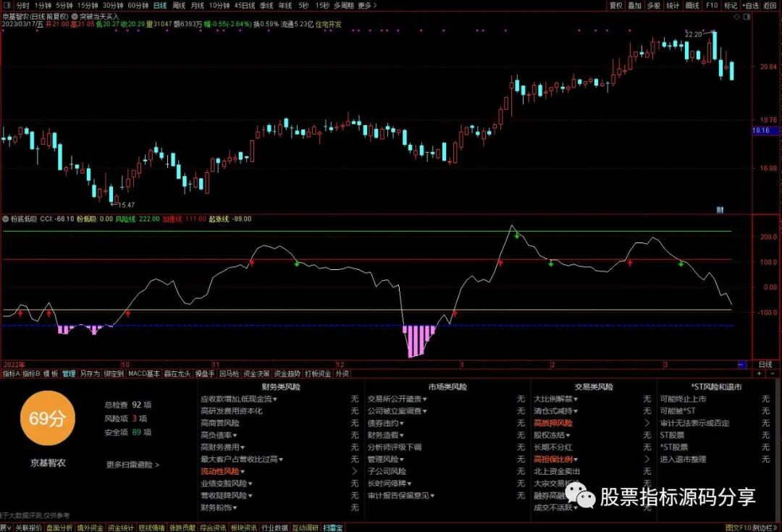The image size is (782, 532).
Task: Click the 画线 drawing button
Action: click(692, 6)
